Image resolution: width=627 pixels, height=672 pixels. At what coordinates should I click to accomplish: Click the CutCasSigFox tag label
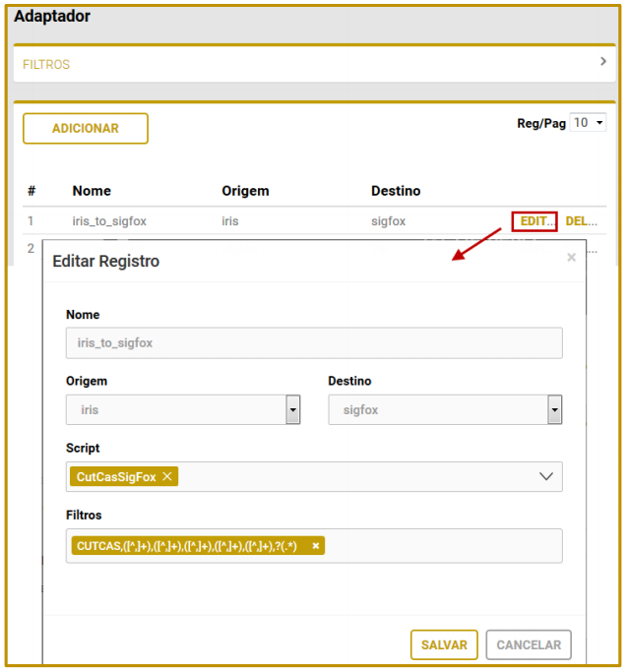[x=115, y=476]
